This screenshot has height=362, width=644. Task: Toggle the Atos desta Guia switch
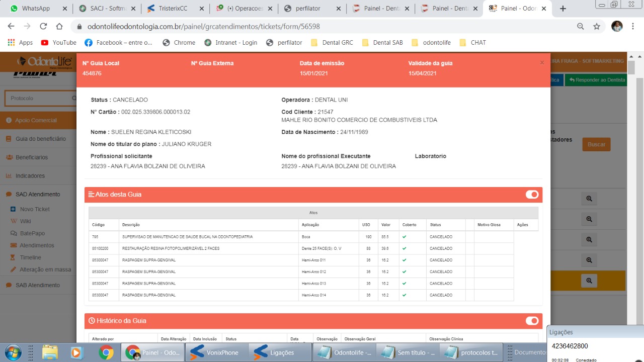532,195
